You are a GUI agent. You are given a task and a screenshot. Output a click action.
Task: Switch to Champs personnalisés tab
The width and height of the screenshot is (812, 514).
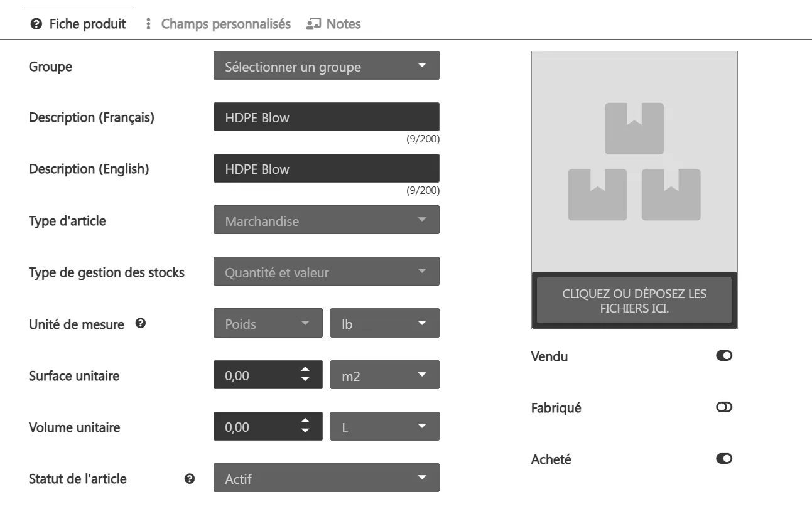(218, 24)
